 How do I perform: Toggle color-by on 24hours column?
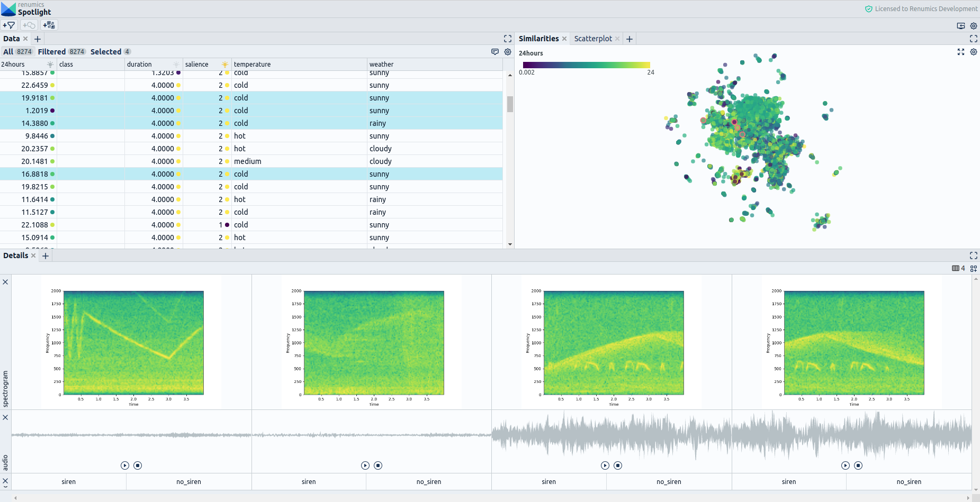coord(50,65)
